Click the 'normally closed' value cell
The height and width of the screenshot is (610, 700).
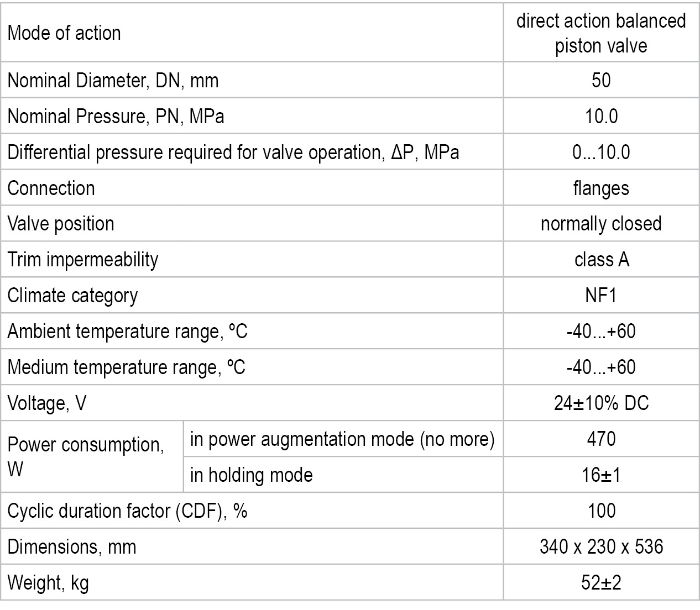601,224
